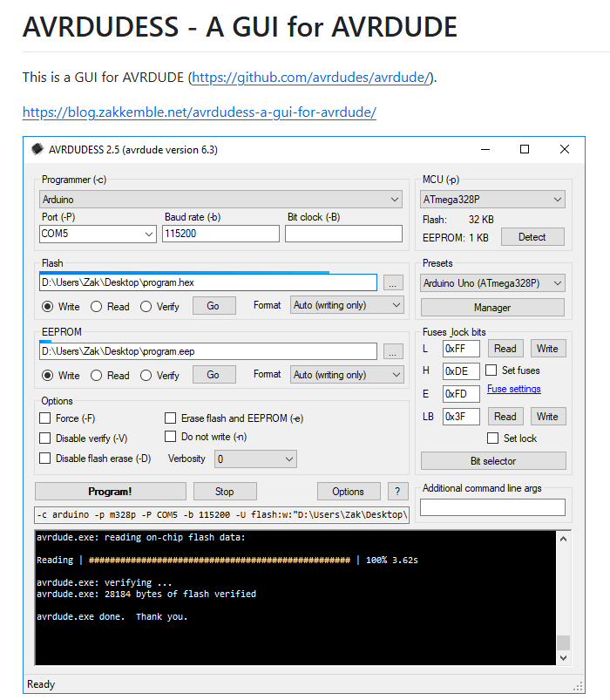610x700 pixels.
Task: Write fuses with the L row Write button
Action: [548, 349]
